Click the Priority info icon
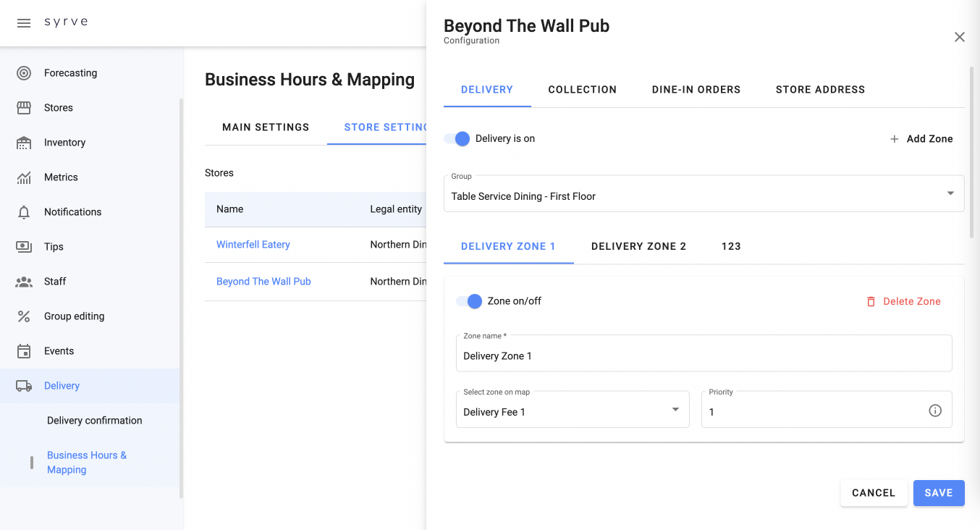The image size is (980, 530). (x=935, y=411)
